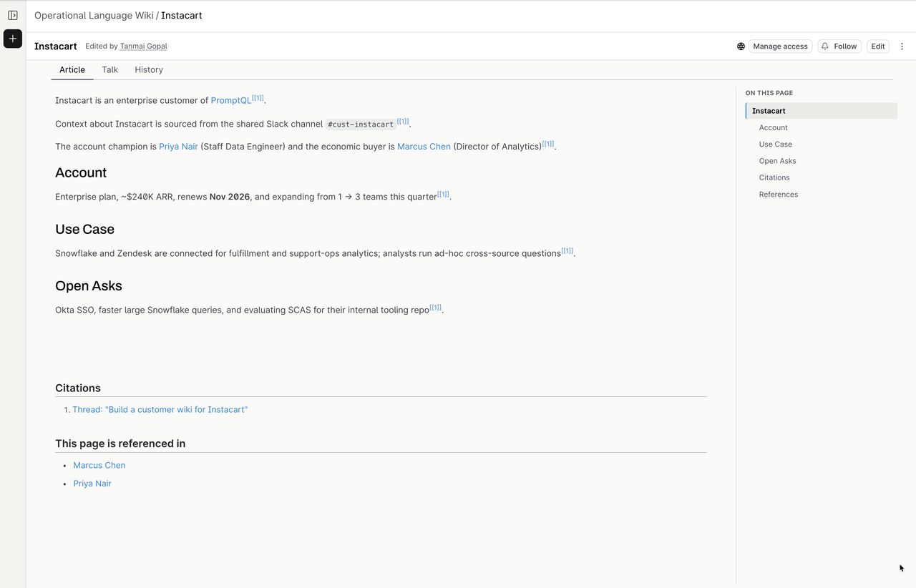Jump to Citations in On This Page

point(774,177)
